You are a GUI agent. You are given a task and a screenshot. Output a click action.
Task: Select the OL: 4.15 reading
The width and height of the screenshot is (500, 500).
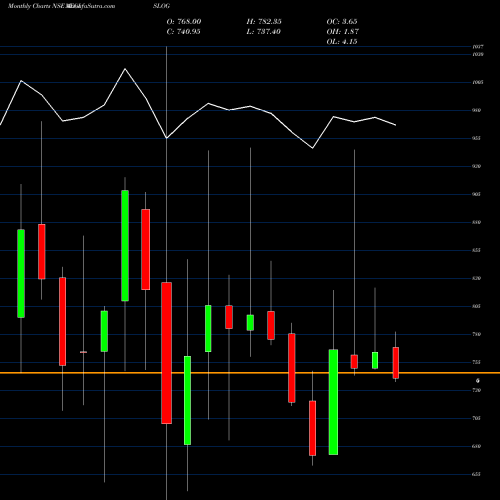pyautogui.click(x=342, y=42)
